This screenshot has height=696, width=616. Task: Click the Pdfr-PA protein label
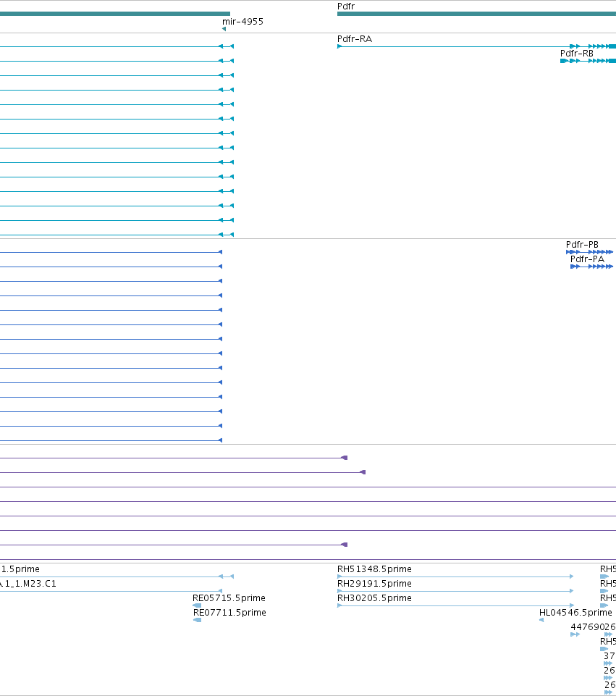587,259
